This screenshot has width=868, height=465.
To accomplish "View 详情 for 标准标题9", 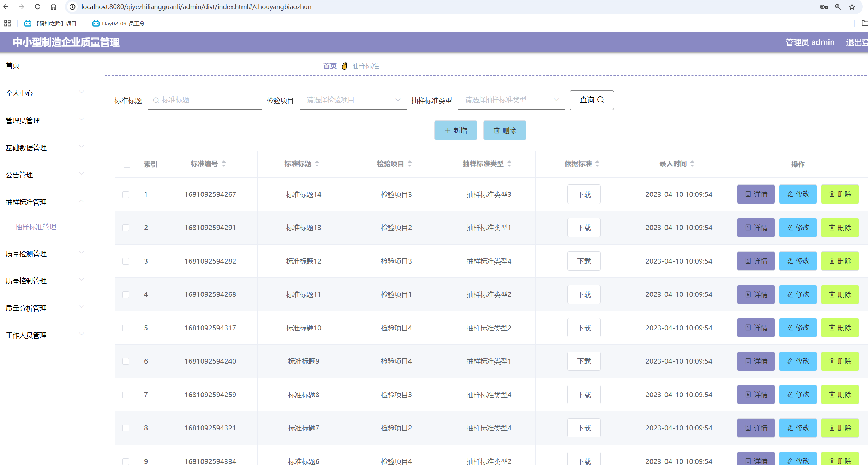I will click(756, 361).
